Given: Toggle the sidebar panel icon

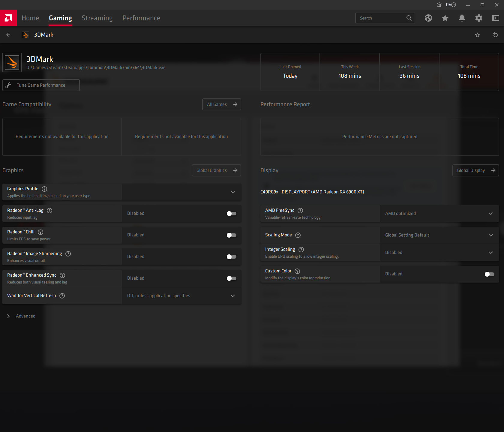Looking at the screenshot, I should pyautogui.click(x=496, y=18).
